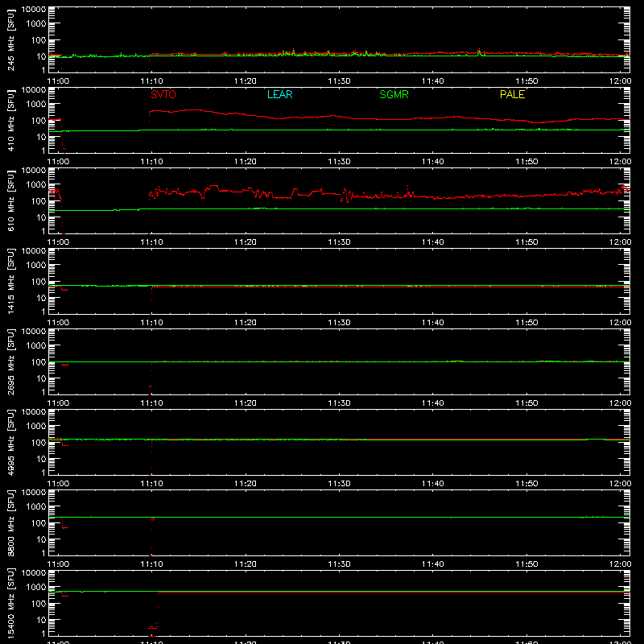Click the 10000 y-axis value of the 8800 MHz plot
644x644 pixels.
point(34,493)
